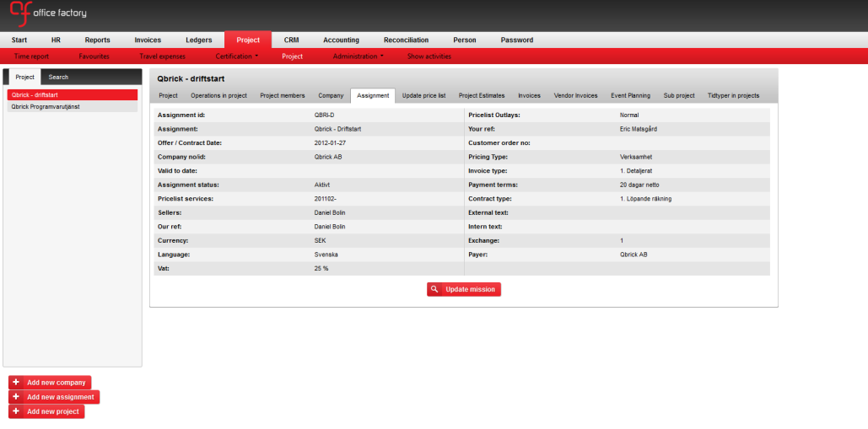Open the Project detail tab

(169, 95)
